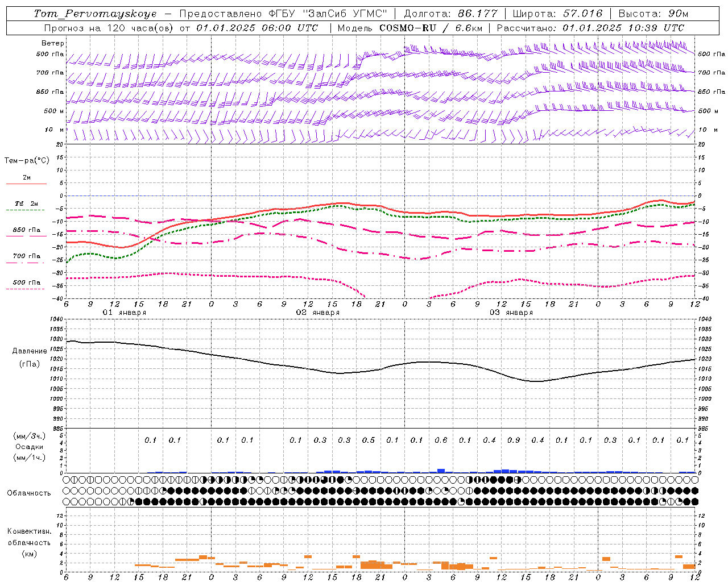Click the 02 января date label

[317, 313]
